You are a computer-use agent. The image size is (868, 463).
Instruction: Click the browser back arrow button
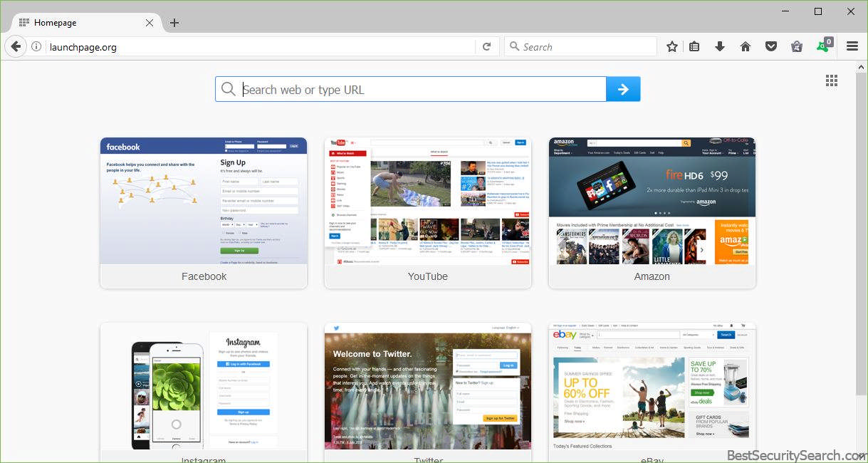(x=16, y=47)
